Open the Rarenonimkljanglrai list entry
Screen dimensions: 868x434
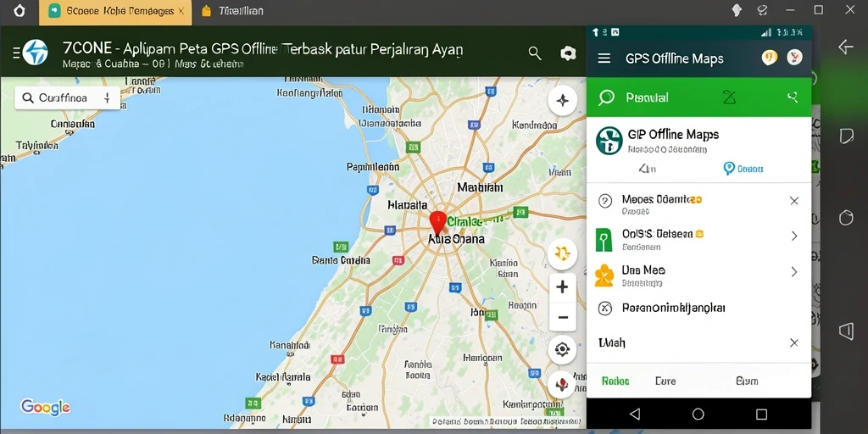[698, 309]
